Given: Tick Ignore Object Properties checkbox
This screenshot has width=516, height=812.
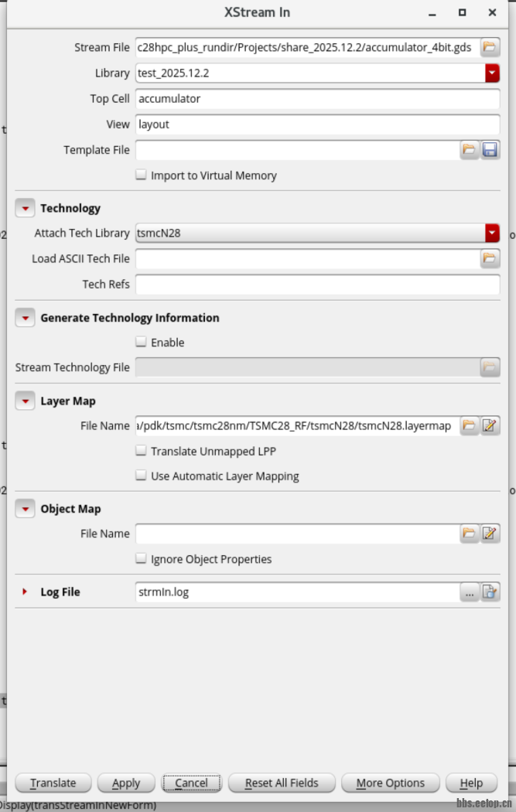Looking at the screenshot, I should click(x=141, y=558).
